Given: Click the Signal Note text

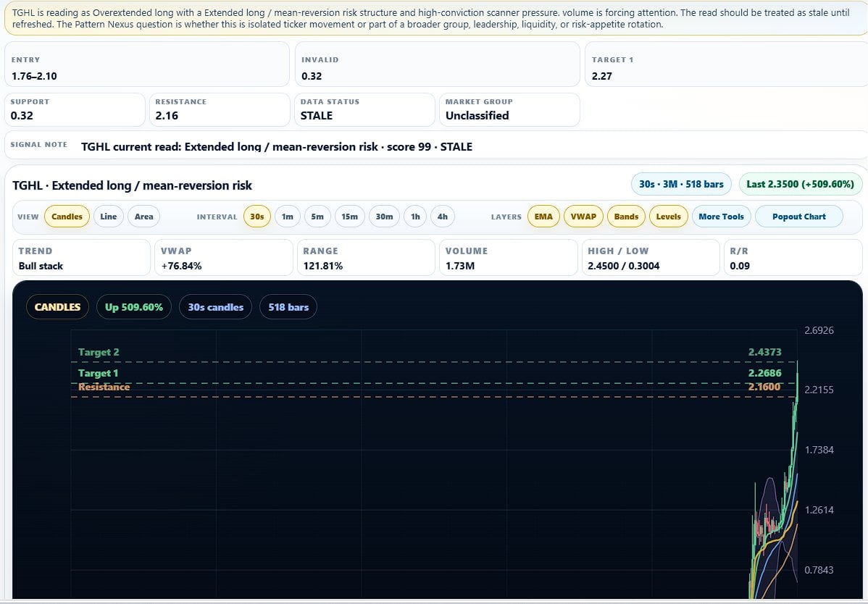Looking at the screenshot, I should 277,146.
